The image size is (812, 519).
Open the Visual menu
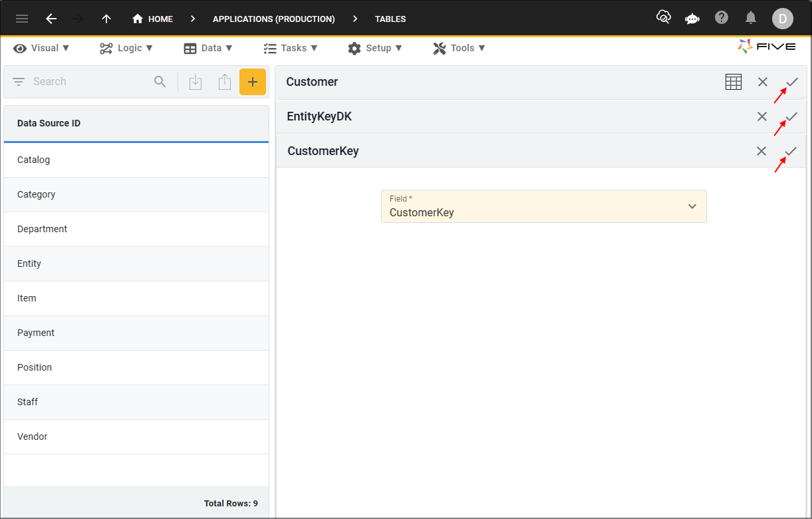click(41, 48)
